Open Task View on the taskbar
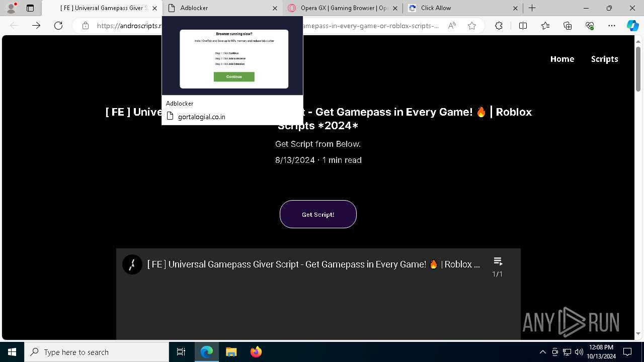This screenshot has height=362, width=644. point(181,352)
